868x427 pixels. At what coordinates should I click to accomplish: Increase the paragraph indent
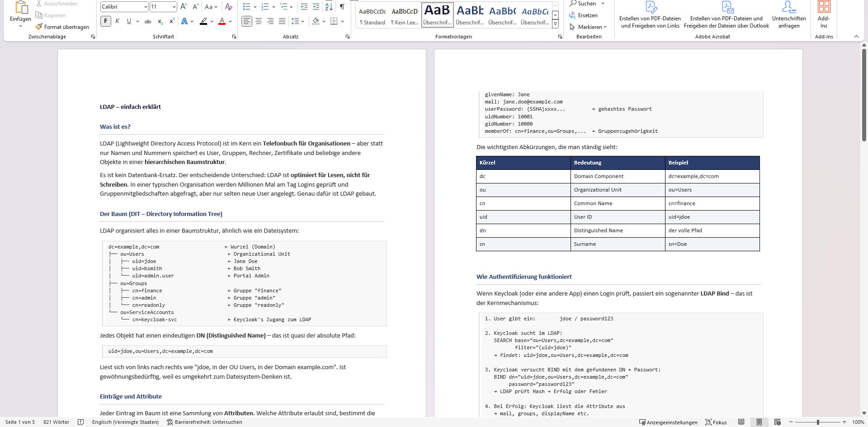[316, 7]
